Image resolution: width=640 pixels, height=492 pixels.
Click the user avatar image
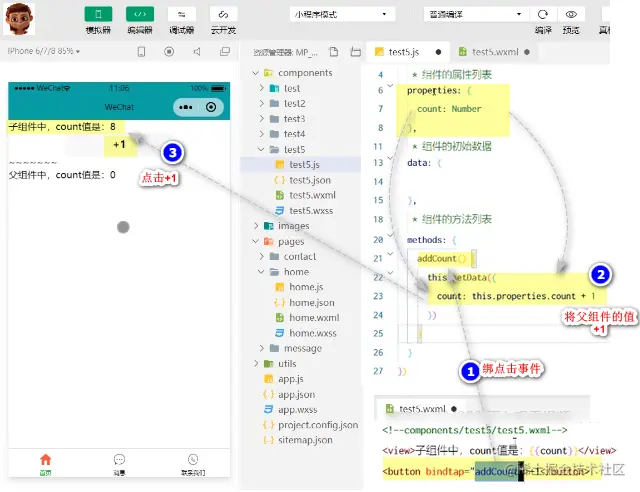click(19, 19)
